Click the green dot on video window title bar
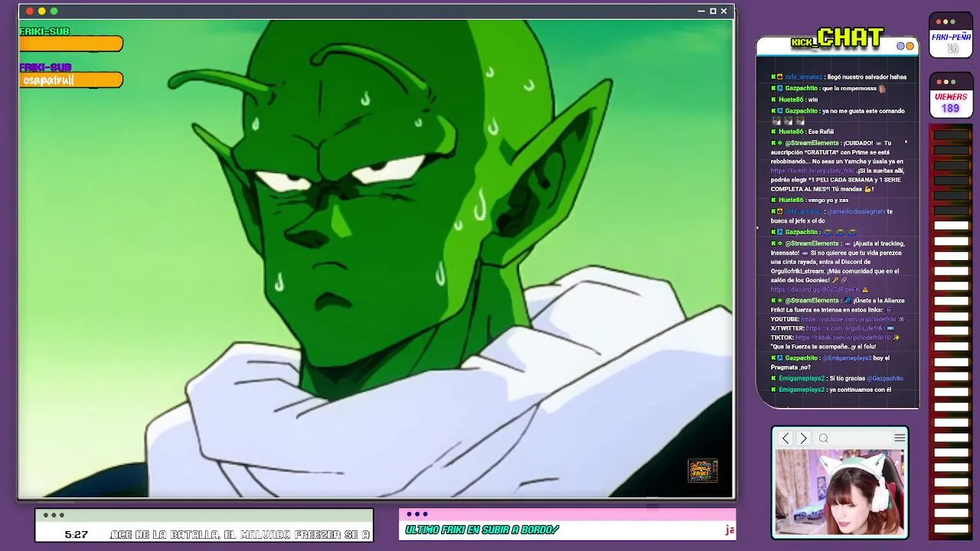Image resolution: width=980 pixels, height=551 pixels. coord(54,11)
